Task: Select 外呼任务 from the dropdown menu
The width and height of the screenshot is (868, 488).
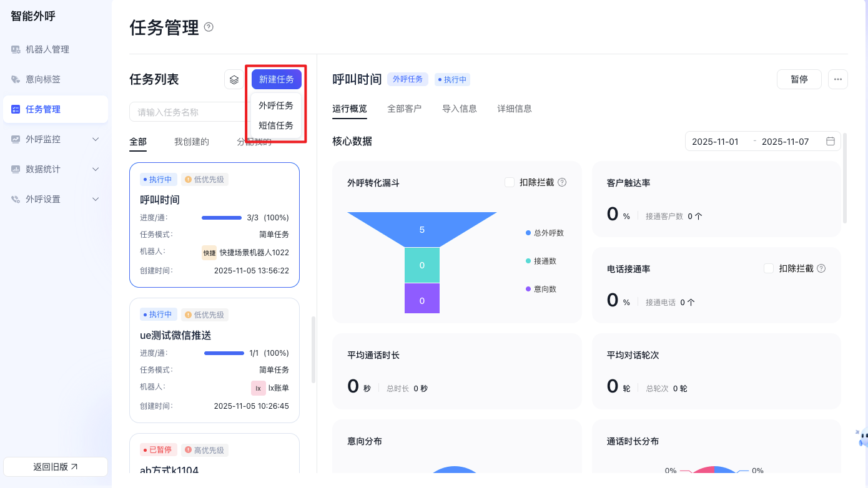Action: click(276, 105)
